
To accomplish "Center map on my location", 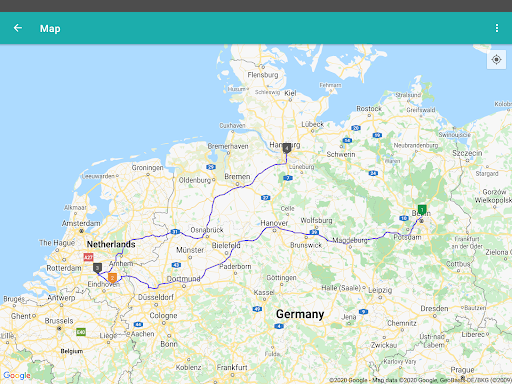I will pos(496,60).
